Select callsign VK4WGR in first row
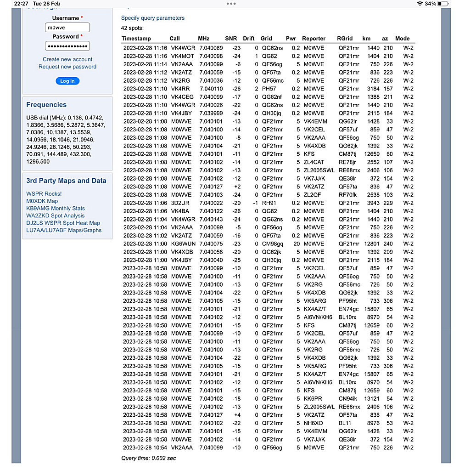 [183, 48]
